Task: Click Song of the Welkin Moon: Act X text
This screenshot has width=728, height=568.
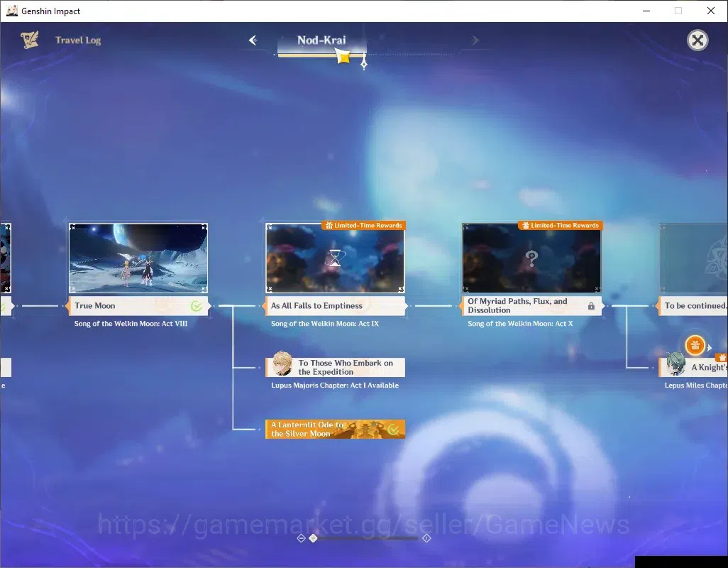Action: [x=520, y=324]
